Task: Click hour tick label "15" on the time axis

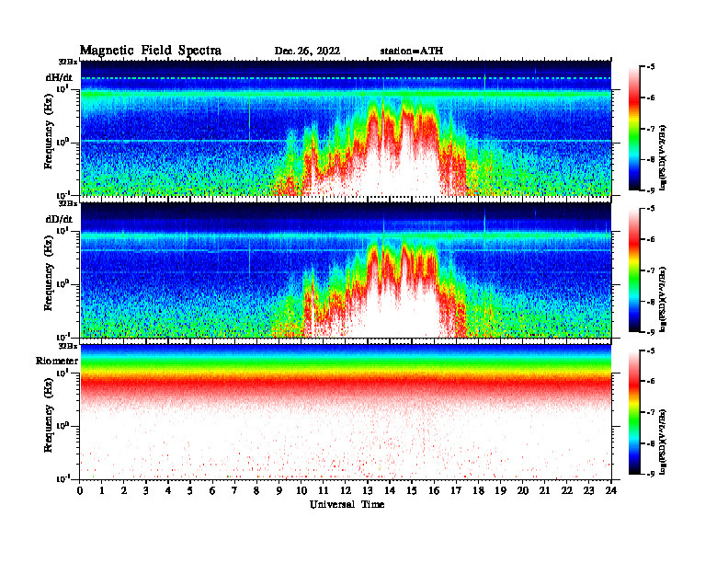Action: [x=412, y=491]
